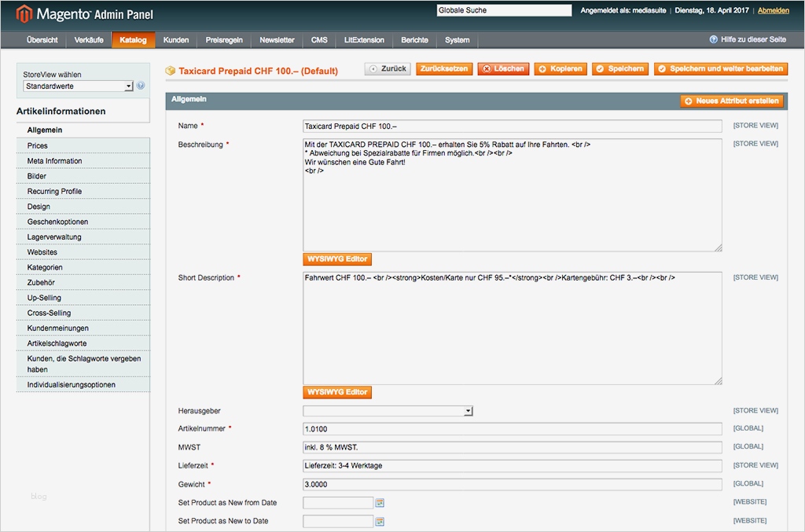Click the Löschen button
This screenshot has width=805, height=532.
(503, 68)
